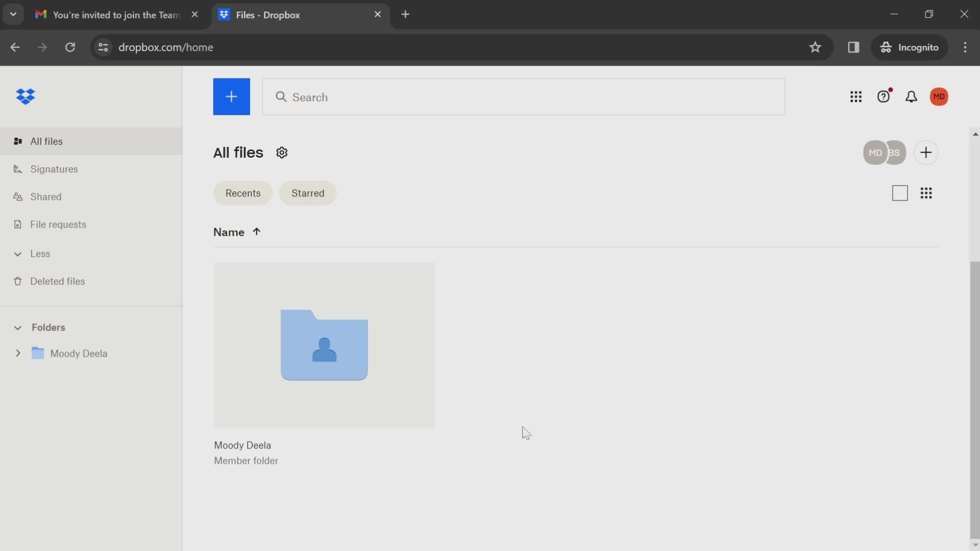Click the sort arrow next to Name
The height and width of the screenshot is (551, 980).
coord(256,232)
